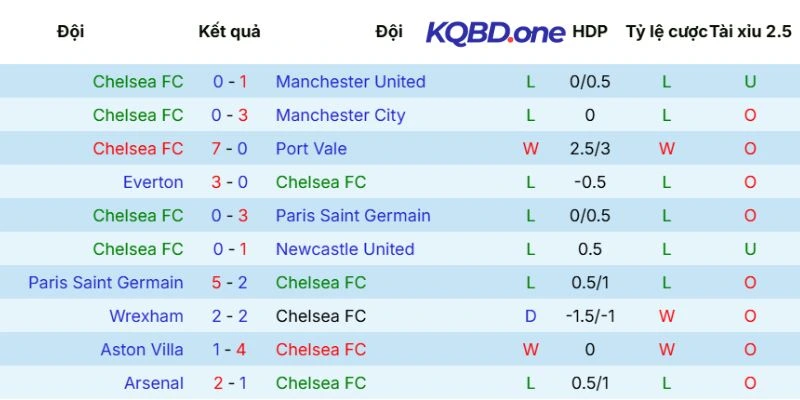Select Port Vale team name
The image size is (800, 400).
point(311,149)
